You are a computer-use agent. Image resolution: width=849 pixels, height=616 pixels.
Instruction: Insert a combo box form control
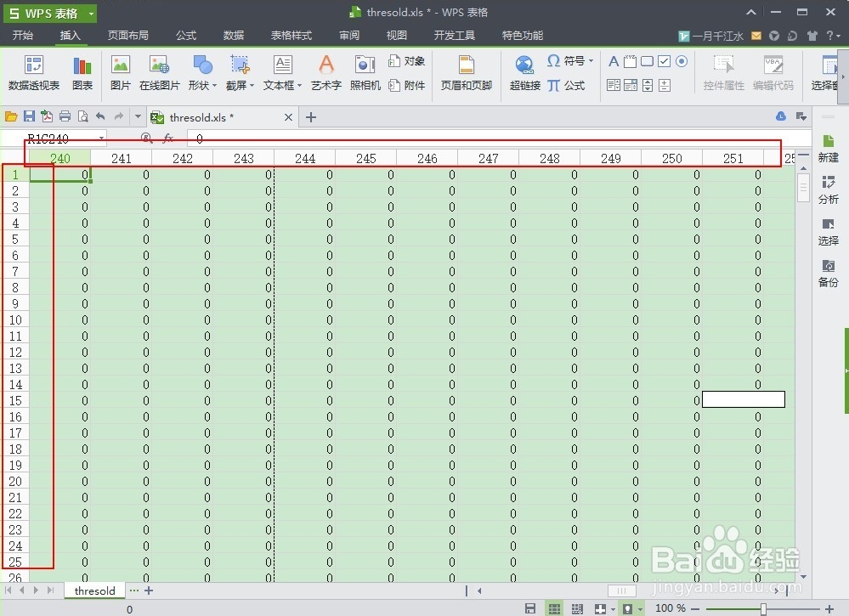click(630, 85)
